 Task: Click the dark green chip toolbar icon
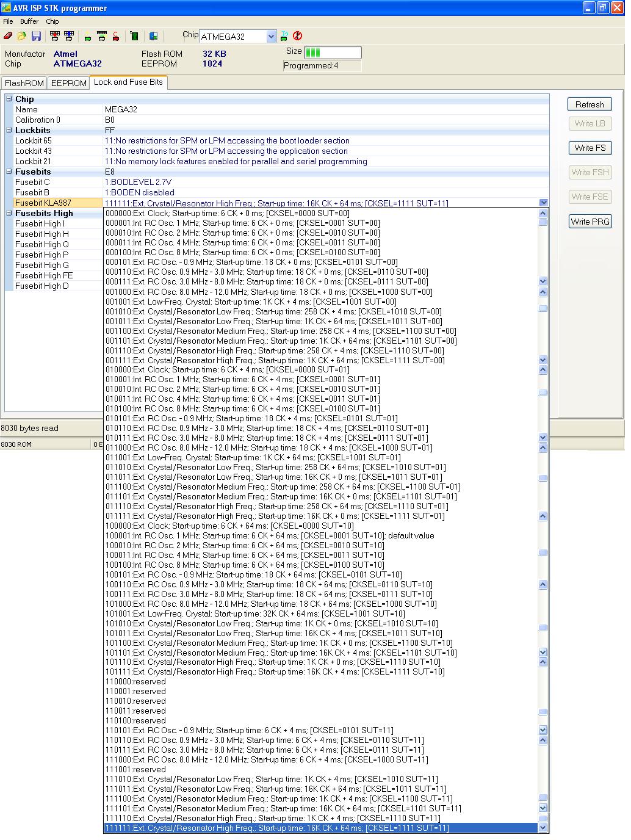pos(134,36)
